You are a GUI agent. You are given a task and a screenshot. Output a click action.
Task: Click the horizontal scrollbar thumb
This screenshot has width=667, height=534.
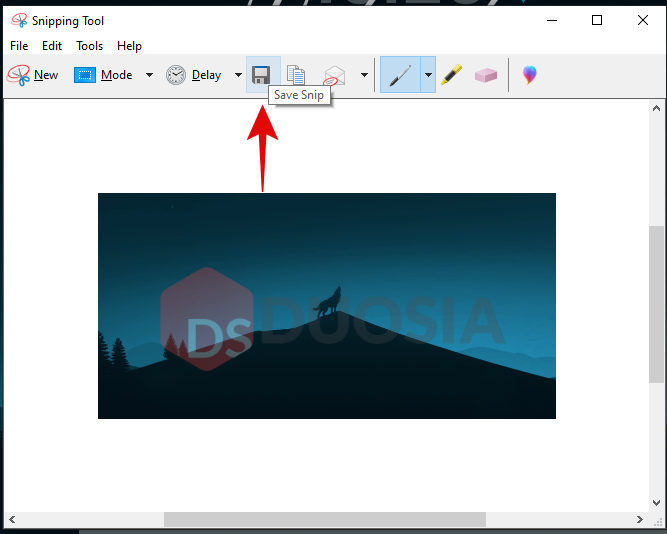(x=325, y=519)
